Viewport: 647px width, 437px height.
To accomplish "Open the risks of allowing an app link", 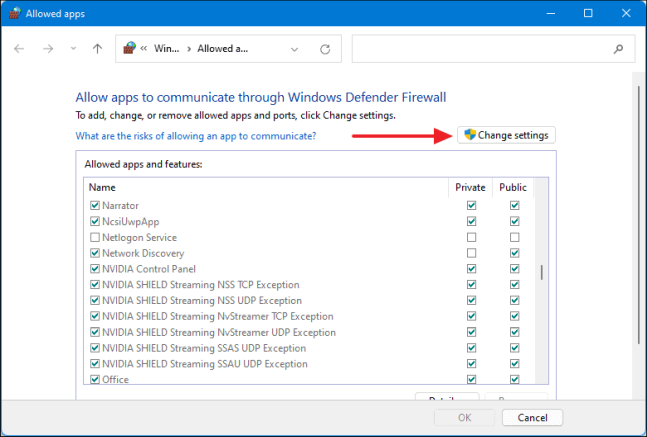I will pos(196,135).
